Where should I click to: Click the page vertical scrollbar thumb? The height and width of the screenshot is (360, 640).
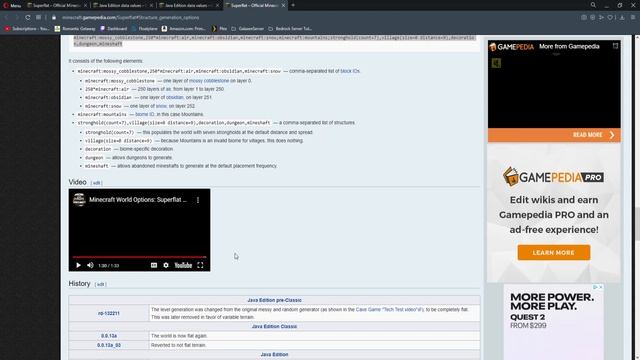tap(637, 224)
